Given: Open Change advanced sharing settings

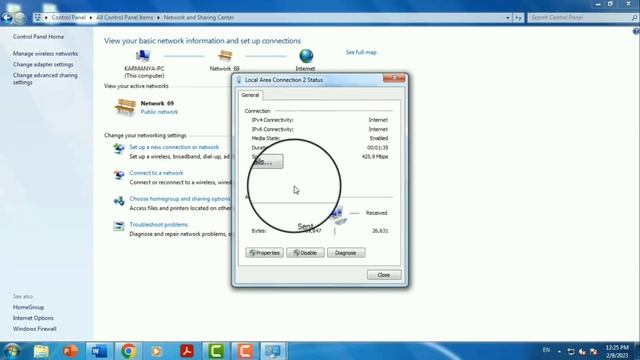Looking at the screenshot, I should (45, 79).
